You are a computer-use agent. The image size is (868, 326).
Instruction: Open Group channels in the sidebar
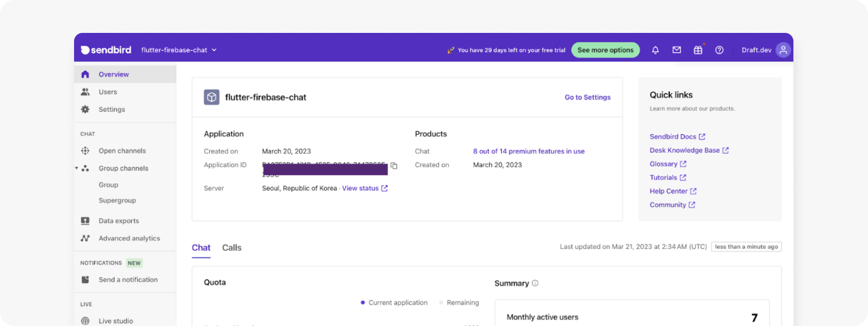tap(123, 168)
